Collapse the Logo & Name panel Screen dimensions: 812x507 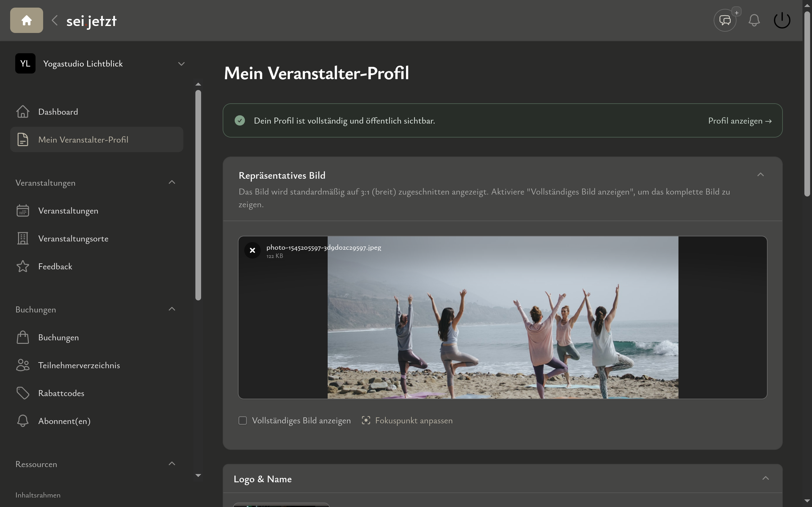[x=765, y=478]
